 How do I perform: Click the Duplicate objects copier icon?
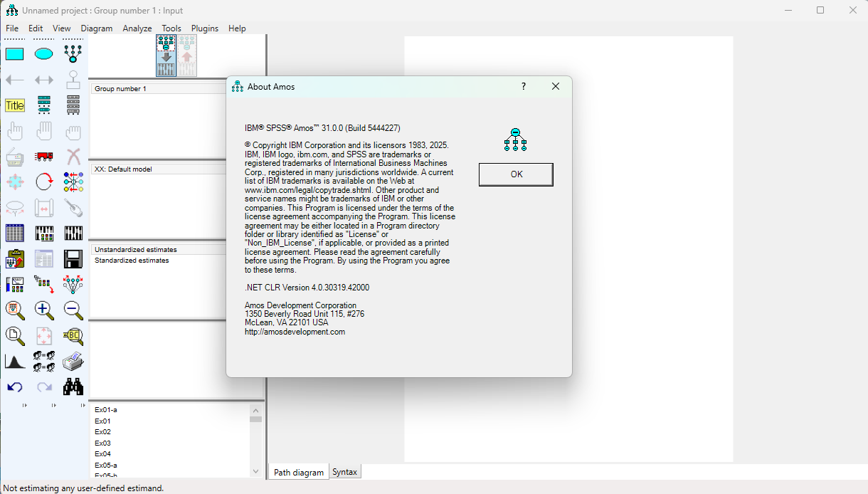[x=15, y=157]
